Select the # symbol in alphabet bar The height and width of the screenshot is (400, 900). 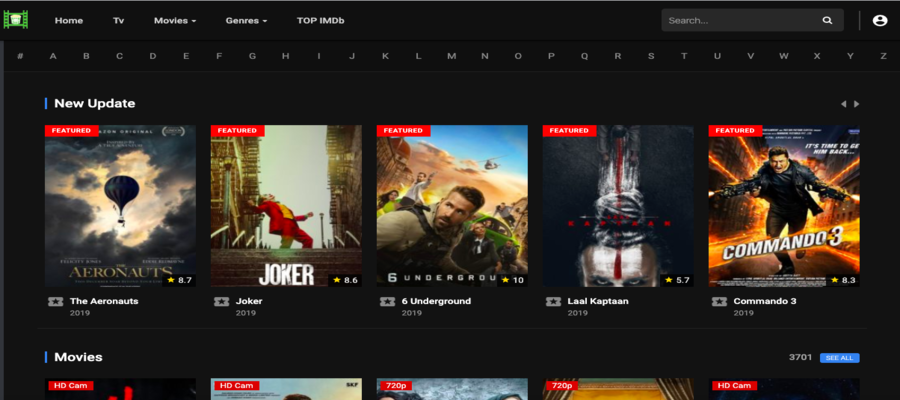pos(20,56)
